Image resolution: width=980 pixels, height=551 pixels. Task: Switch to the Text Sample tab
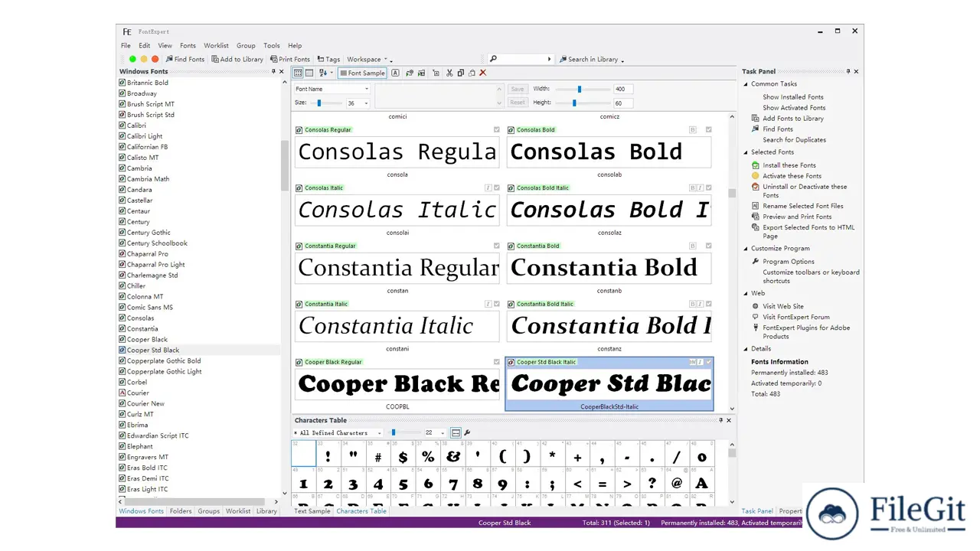(x=312, y=511)
